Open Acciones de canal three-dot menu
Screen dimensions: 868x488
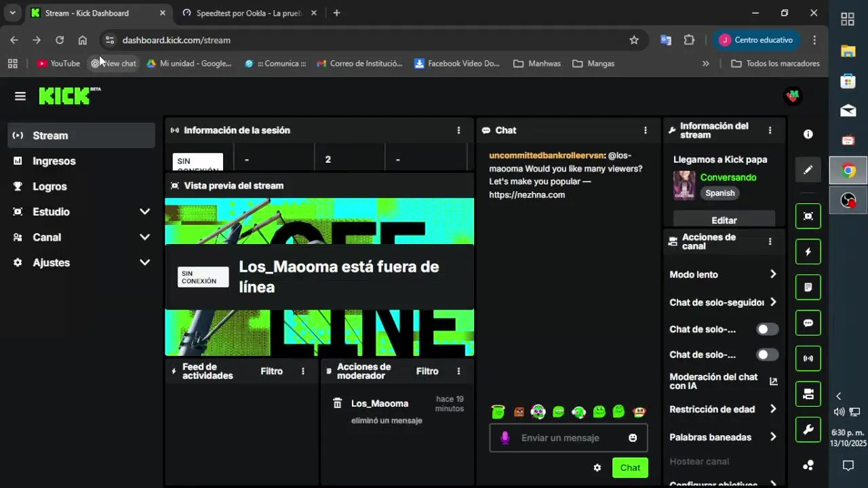click(770, 241)
